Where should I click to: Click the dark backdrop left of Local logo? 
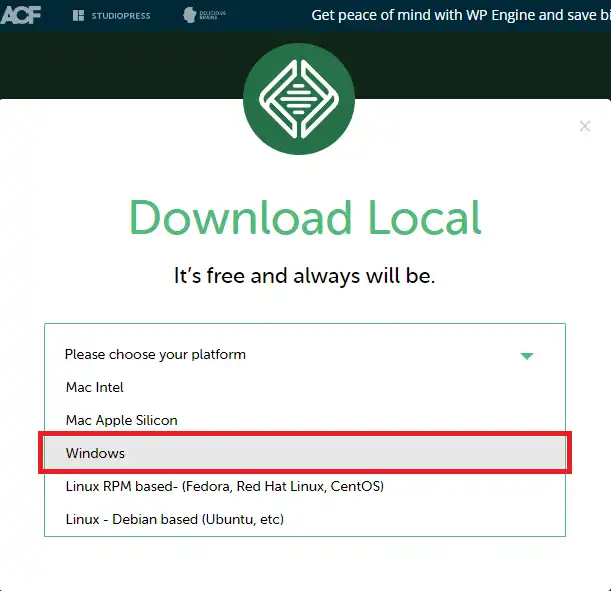(120, 65)
